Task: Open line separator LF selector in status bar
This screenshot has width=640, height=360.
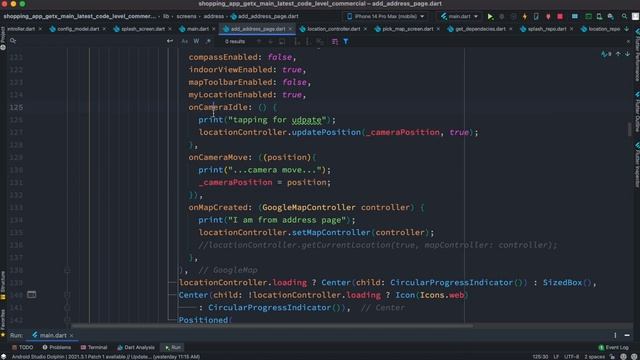Action: 556,357
